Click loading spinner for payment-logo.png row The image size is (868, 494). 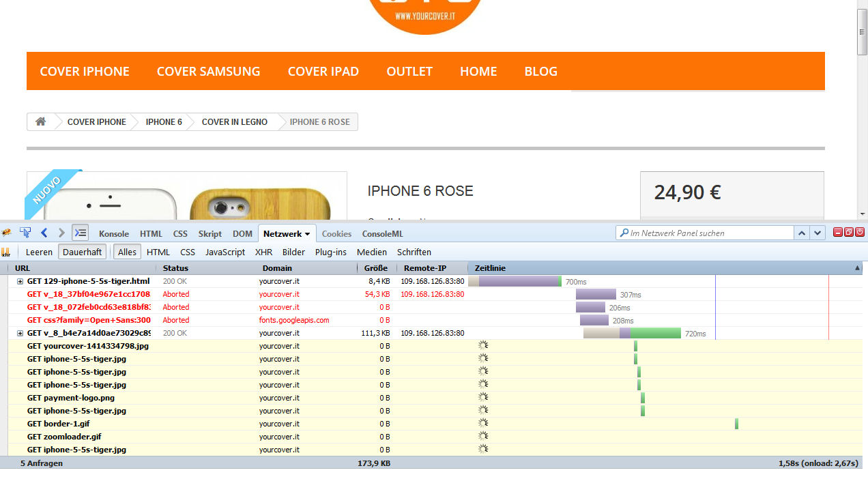(x=483, y=397)
